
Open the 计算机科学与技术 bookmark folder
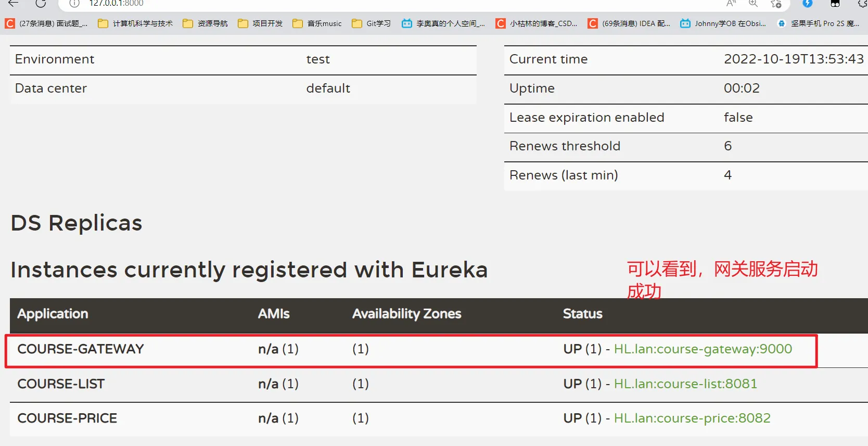(135, 23)
